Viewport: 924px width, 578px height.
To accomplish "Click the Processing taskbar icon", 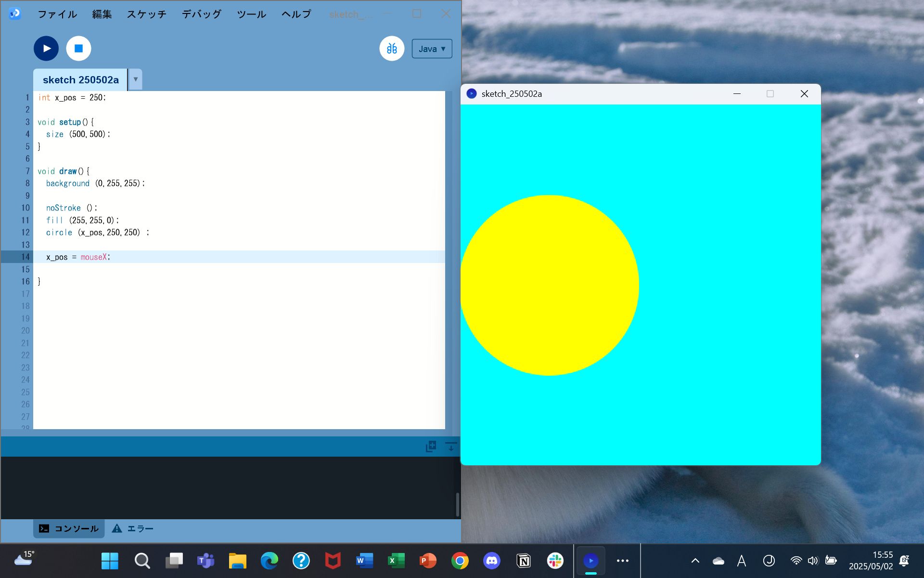I will tap(591, 561).
